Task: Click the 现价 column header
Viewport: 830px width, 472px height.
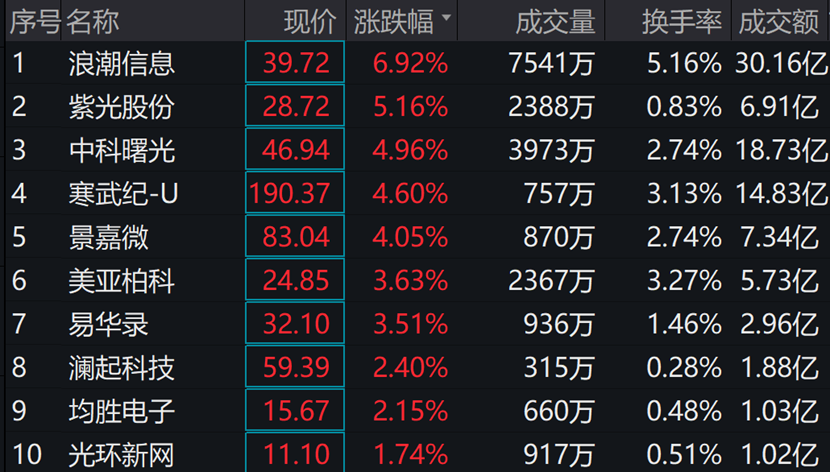Action: pyautogui.click(x=310, y=22)
